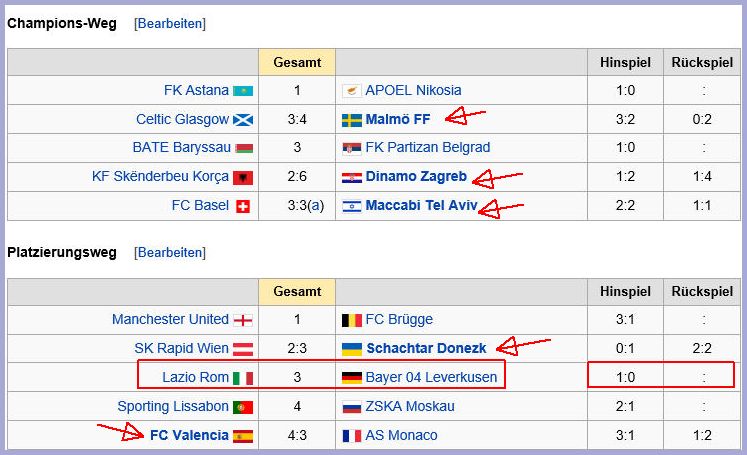This screenshot has width=747, height=455.
Task: Click the Kazakhstan flag next to FK Astana
Action: coord(243,91)
